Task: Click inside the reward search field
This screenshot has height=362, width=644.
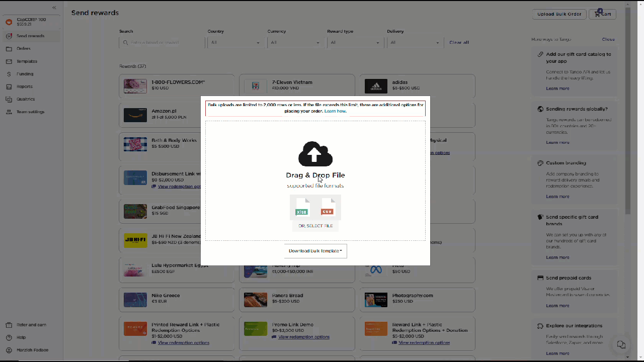Action: coord(161,42)
